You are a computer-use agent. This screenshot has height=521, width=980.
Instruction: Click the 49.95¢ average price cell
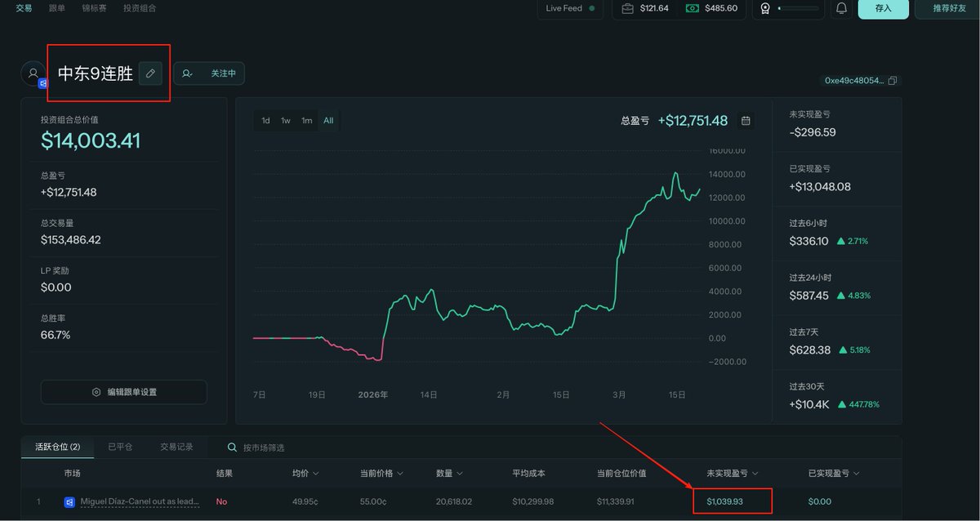point(305,501)
